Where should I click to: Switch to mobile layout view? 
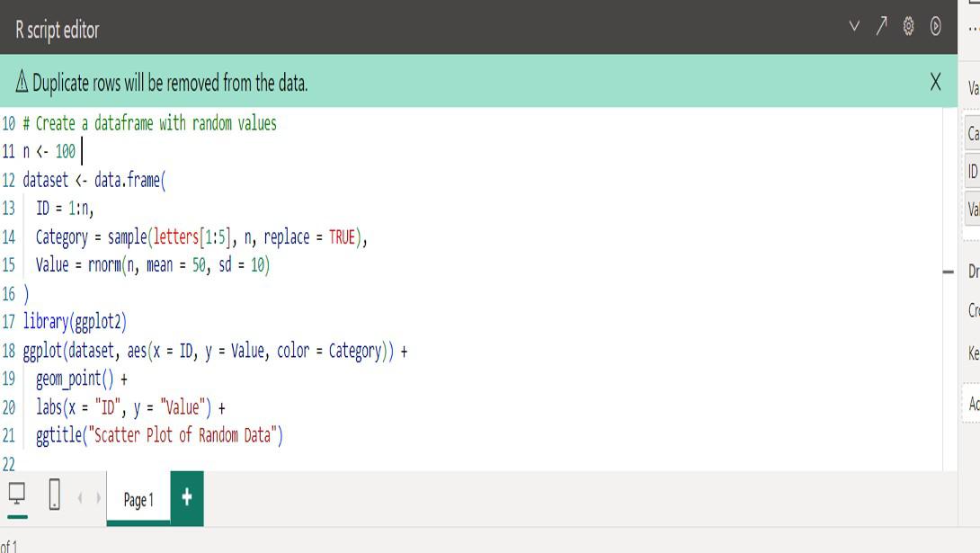(54, 495)
